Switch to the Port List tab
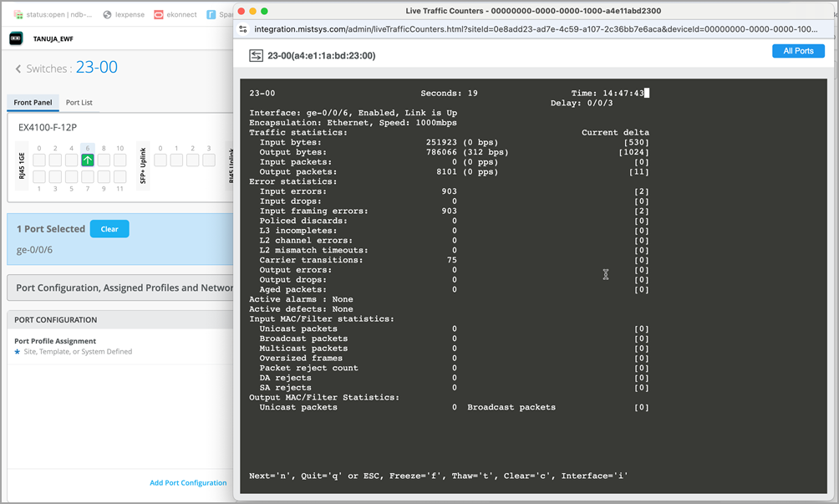Screen dimensions: 839x504 pos(79,103)
